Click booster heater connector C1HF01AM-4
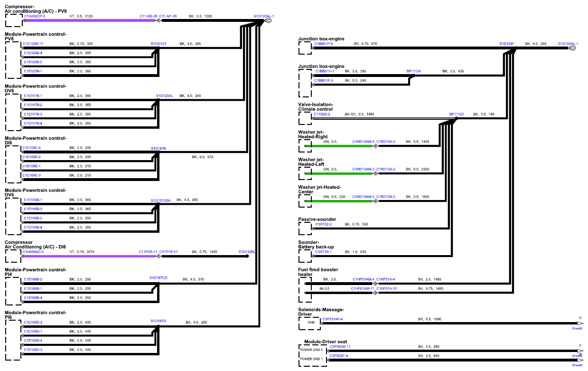Image resolution: width=588 pixels, height=371 pixels. 364,279
